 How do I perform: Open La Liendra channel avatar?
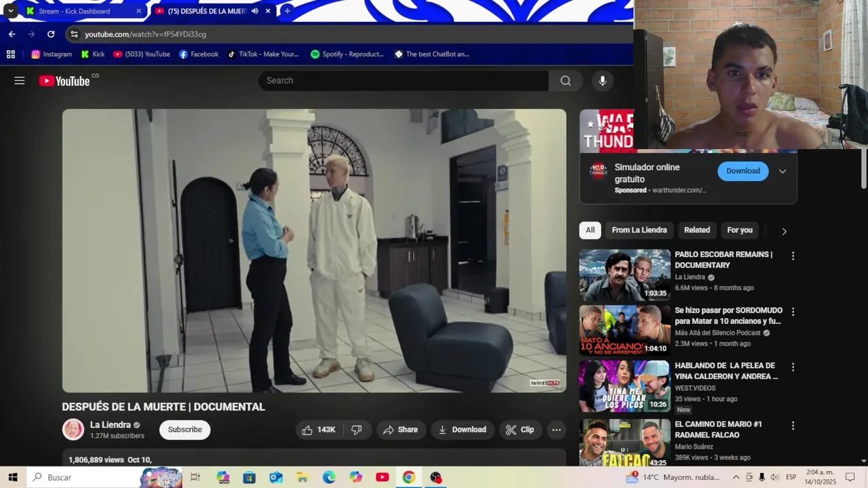click(x=73, y=430)
